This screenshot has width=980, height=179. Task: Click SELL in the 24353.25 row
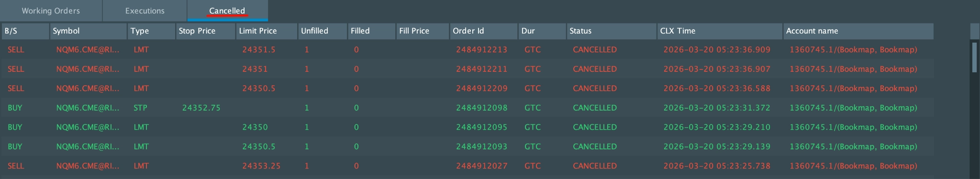point(16,166)
